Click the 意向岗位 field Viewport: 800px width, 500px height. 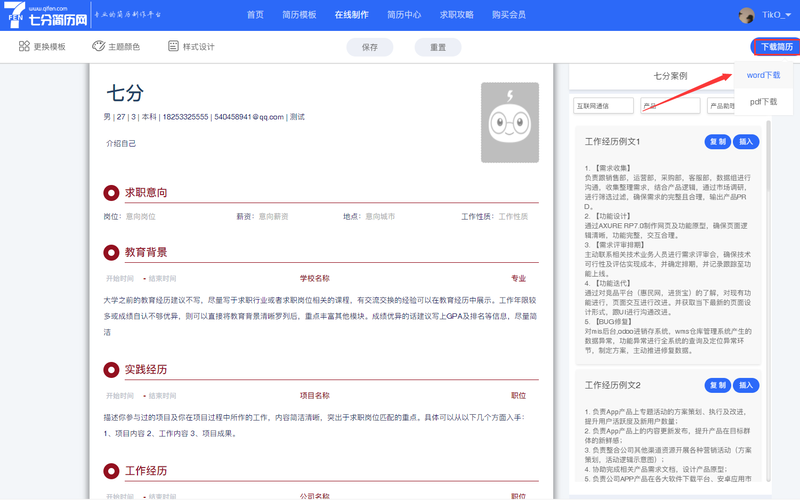(x=141, y=216)
